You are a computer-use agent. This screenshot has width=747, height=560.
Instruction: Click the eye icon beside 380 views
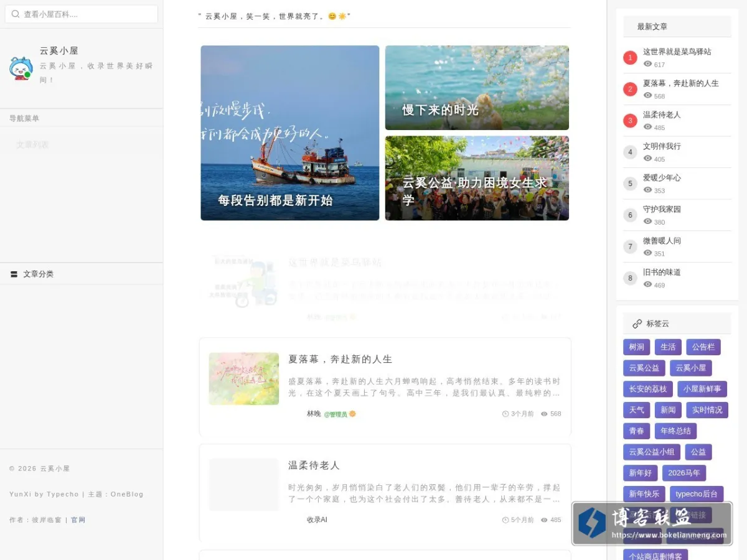(647, 221)
